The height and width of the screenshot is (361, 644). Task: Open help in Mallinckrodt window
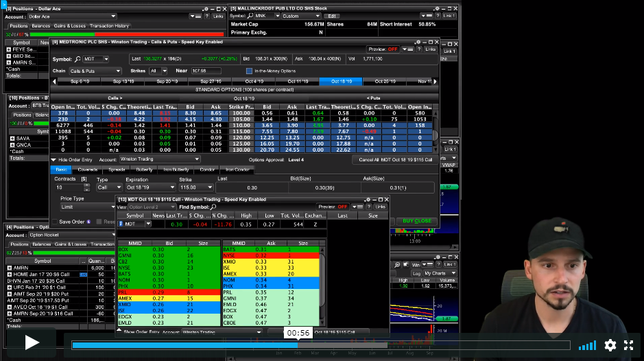(438, 16)
